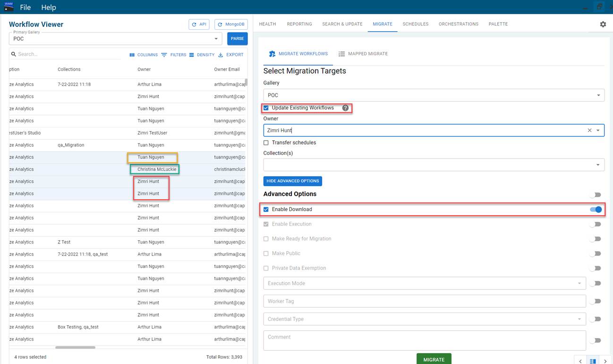Select the MAPPED MIGRATE sub-tab
Screen dimensions: 613x364
pos(363,54)
